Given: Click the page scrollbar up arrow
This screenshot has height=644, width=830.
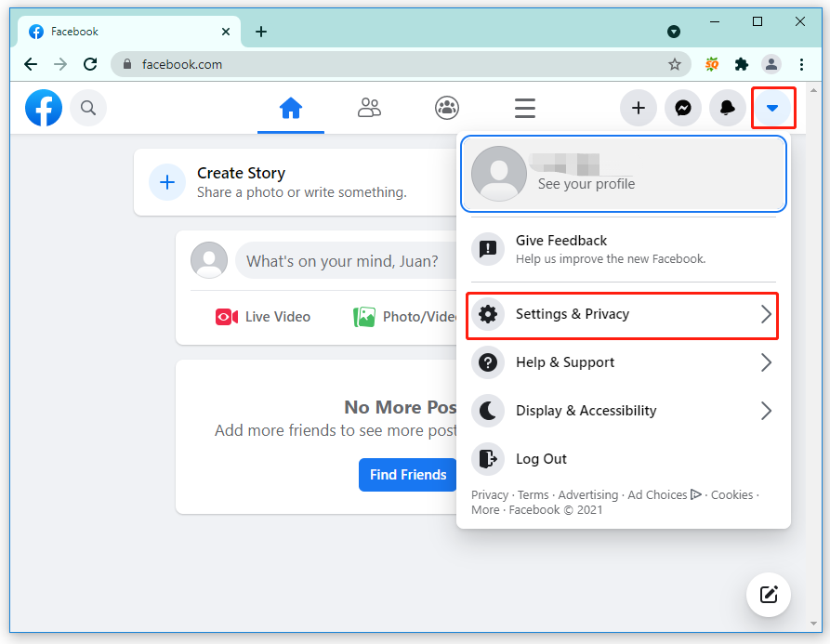Looking at the screenshot, I should [x=813, y=90].
